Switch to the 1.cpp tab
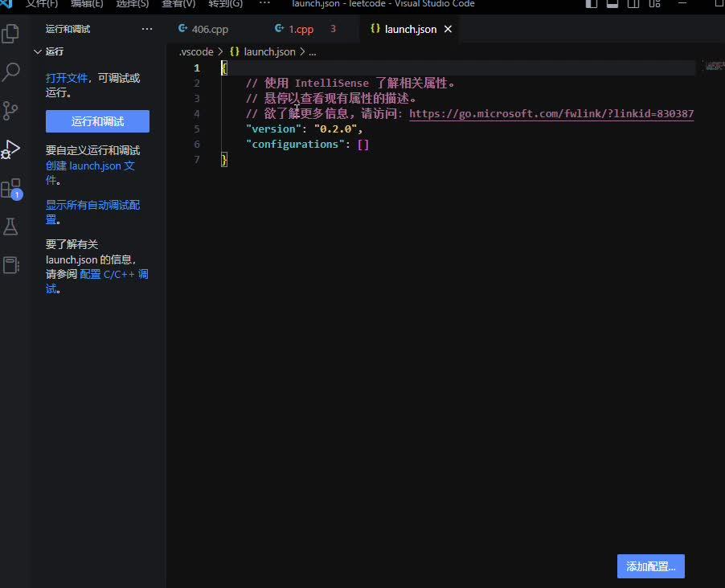Image resolution: width=725 pixels, height=588 pixels. point(301,29)
